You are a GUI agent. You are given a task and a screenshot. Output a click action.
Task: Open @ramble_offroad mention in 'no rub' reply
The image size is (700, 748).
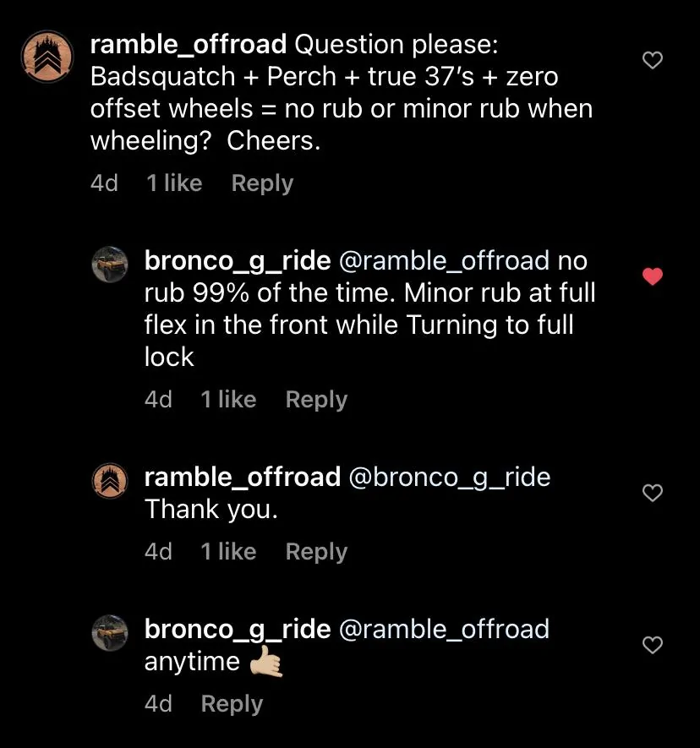(444, 262)
